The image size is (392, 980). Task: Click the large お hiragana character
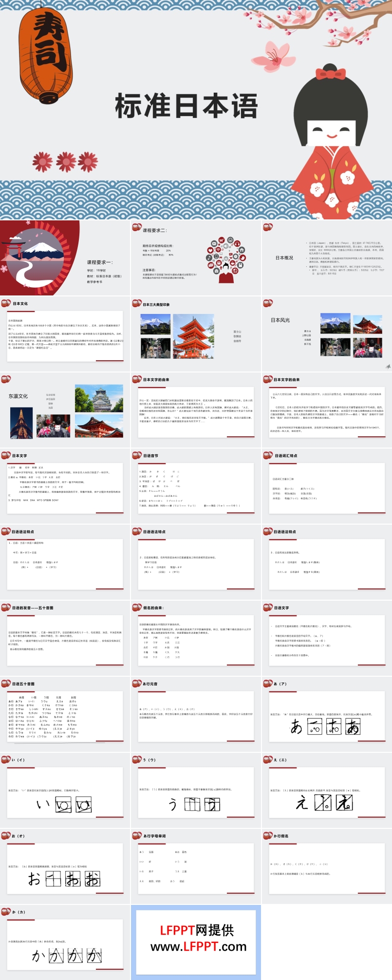[34, 879]
